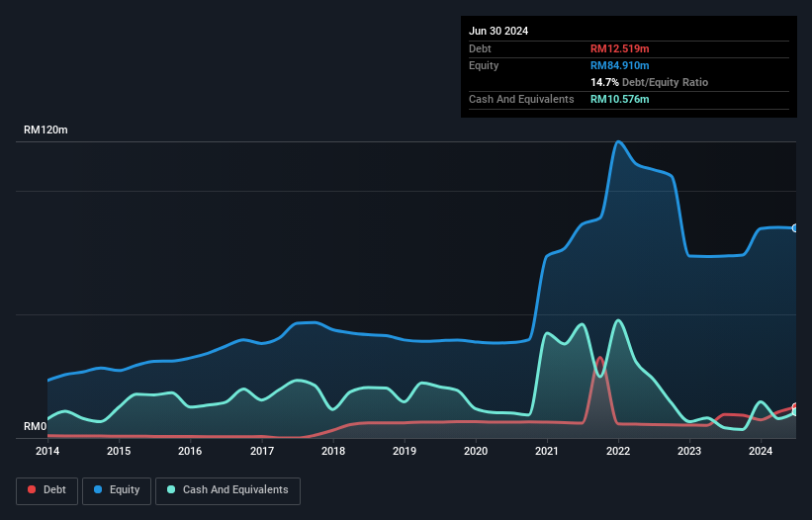Click the RM12.519m debt value
The width and height of the screenshot is (812, 520).
619,48
